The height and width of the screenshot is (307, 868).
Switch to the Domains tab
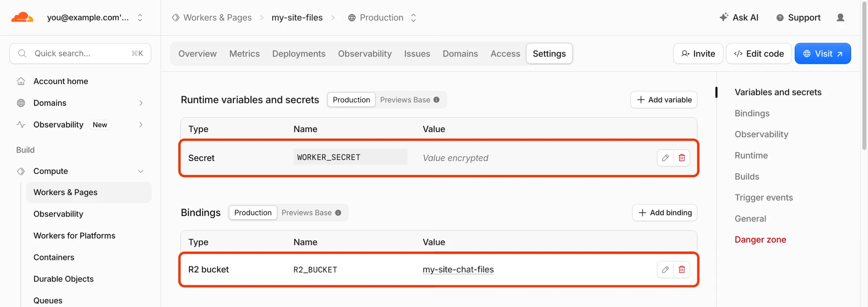coord(460,53)
